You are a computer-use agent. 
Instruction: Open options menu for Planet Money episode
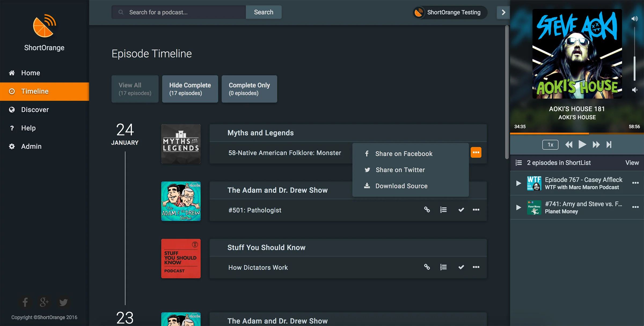(635, 207)
